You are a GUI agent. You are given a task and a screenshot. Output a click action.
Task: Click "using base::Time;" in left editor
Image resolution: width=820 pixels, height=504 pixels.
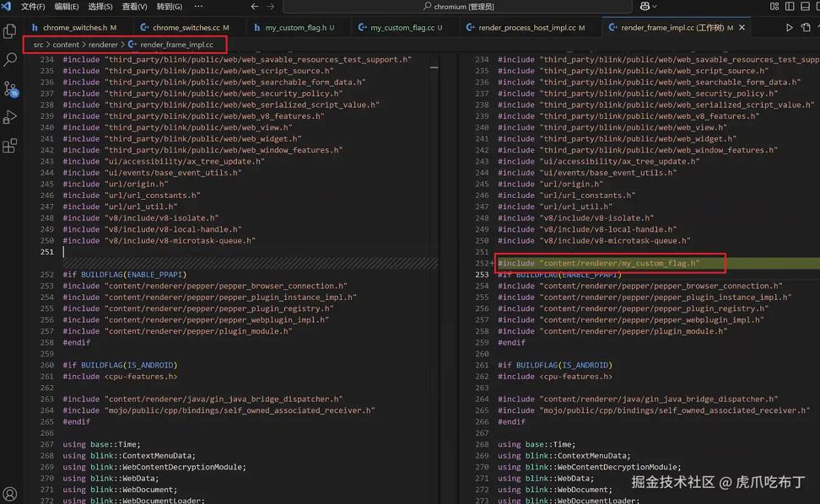[x=101, y=444]
